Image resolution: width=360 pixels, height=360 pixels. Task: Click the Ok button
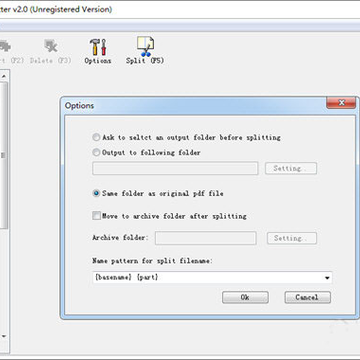click(245, 297)
